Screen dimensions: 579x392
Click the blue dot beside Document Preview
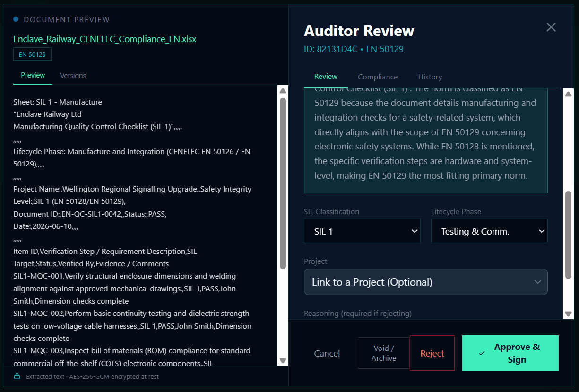click(16, 19)
